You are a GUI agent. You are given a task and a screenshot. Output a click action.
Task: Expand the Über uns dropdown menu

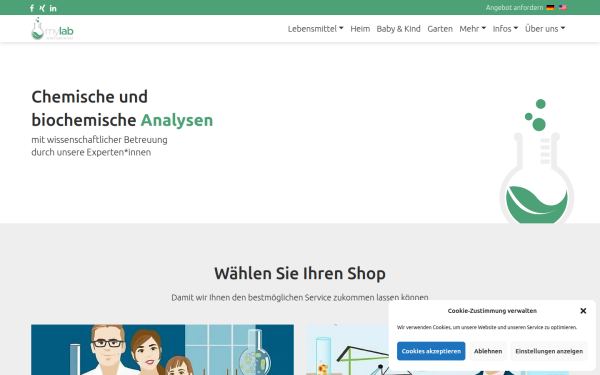click(x=545, y=29)
